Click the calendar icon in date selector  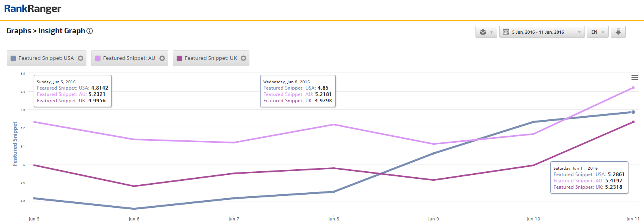coord(506,32)
